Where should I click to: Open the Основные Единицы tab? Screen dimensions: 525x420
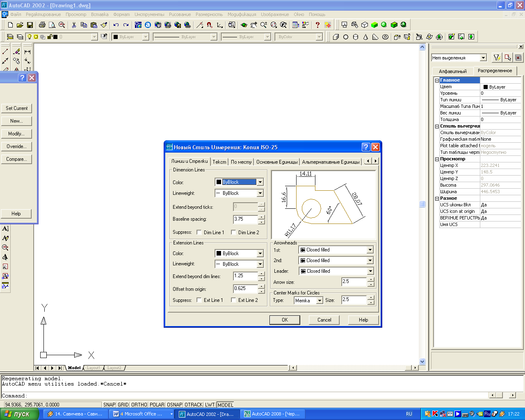277,162
